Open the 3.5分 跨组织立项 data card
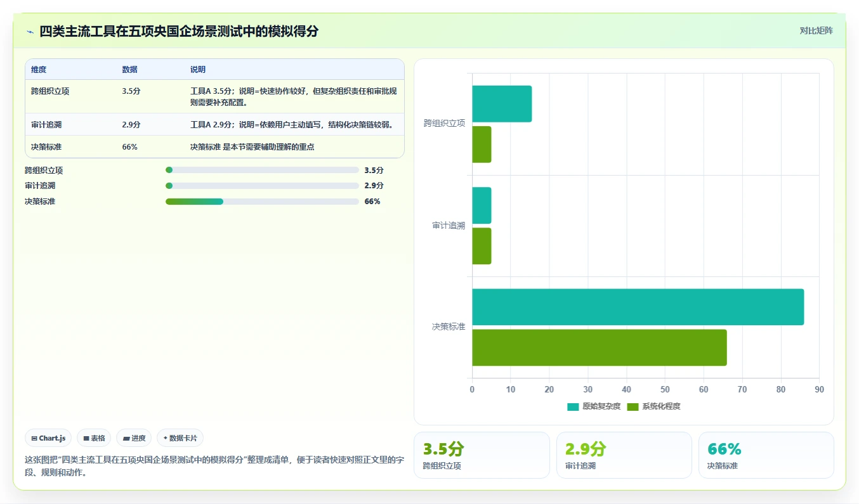Viewport: 859px width, 504px height. coord(482,455)
